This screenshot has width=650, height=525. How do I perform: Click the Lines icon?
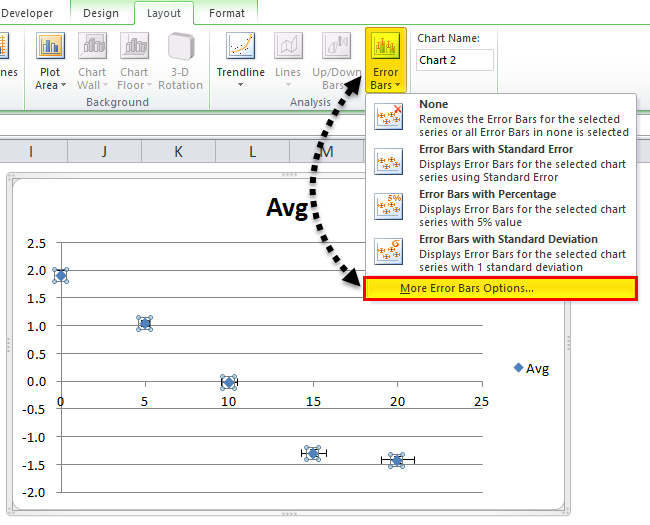pos(288,45)
